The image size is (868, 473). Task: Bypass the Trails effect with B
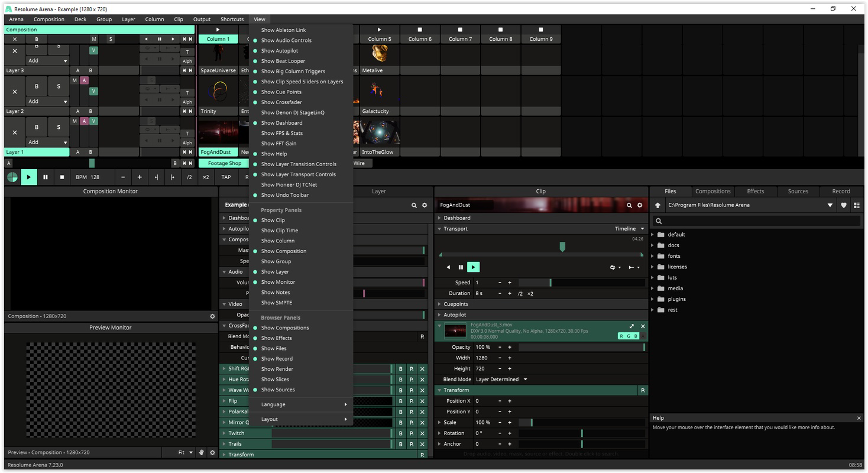(x=400, y=444)
